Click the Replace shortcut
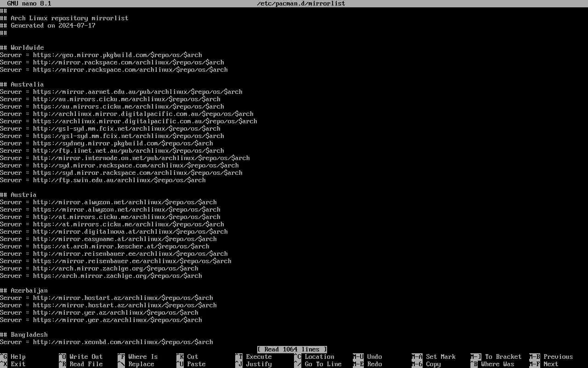Image resolution: width=588 pixels, height=368 pixels. (x=136, y=364)
